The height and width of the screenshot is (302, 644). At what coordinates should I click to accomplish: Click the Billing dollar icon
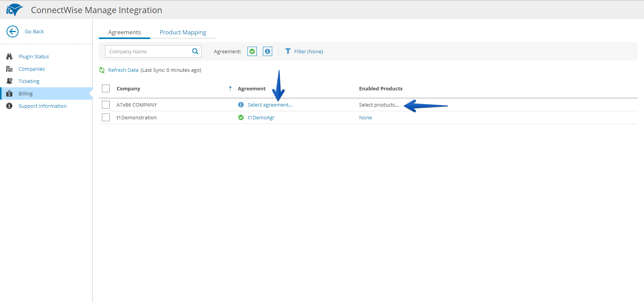coord(9,93)
